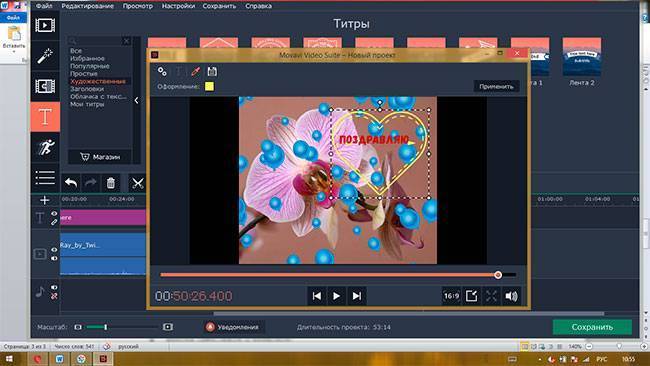Click the green Сохранить button
The width and height of the screenshot is (650, 366).
[x=592, y=327]
